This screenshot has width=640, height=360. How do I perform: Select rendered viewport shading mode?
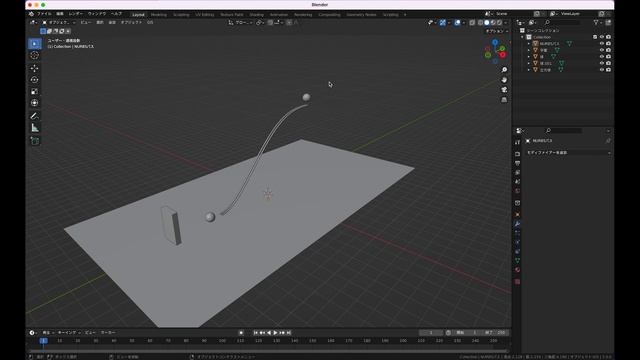499,23
